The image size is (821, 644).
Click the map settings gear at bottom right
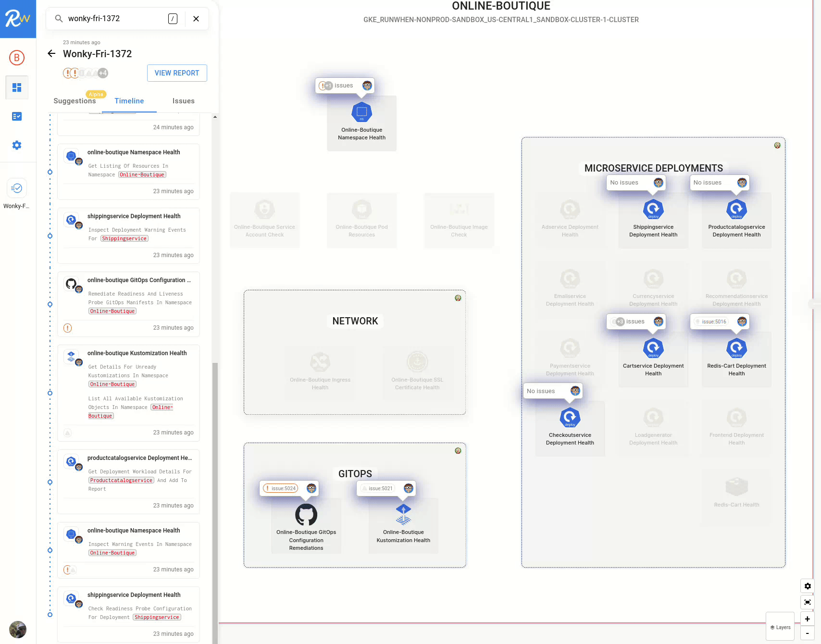808,586
